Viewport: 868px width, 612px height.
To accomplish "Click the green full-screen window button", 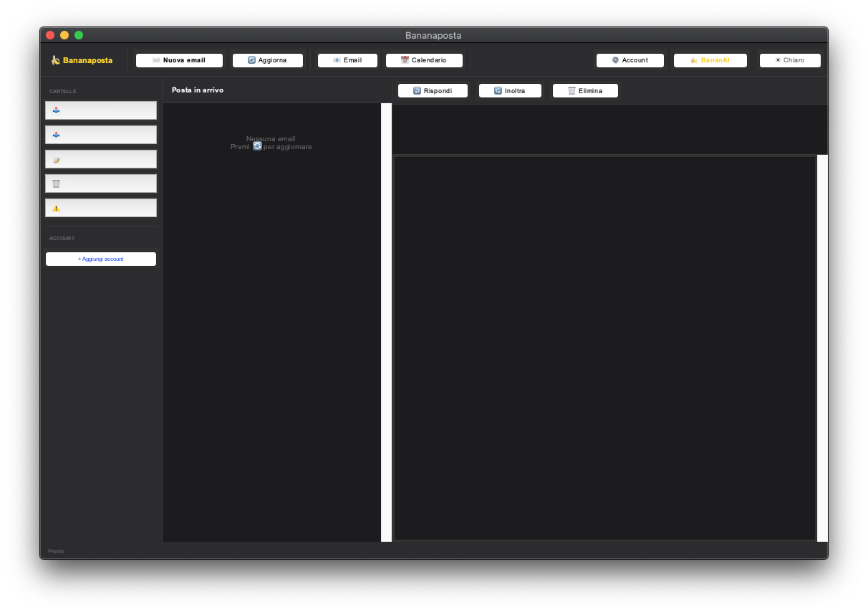I will click(x=79, y=35).
